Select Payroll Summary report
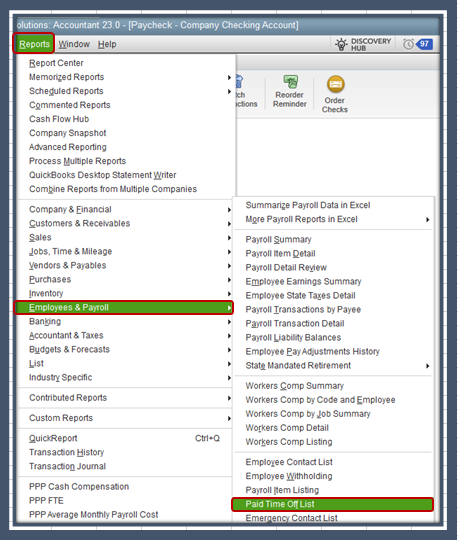458x540 pixels. coord(278,239)
